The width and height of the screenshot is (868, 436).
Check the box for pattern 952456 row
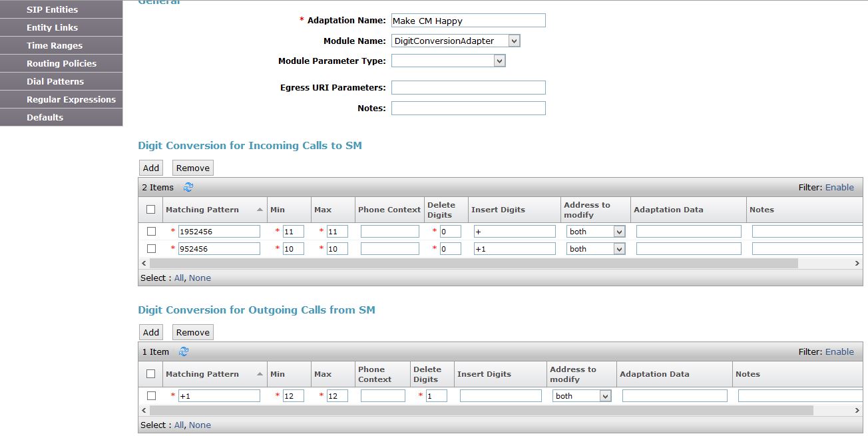[x=151, y=248]
